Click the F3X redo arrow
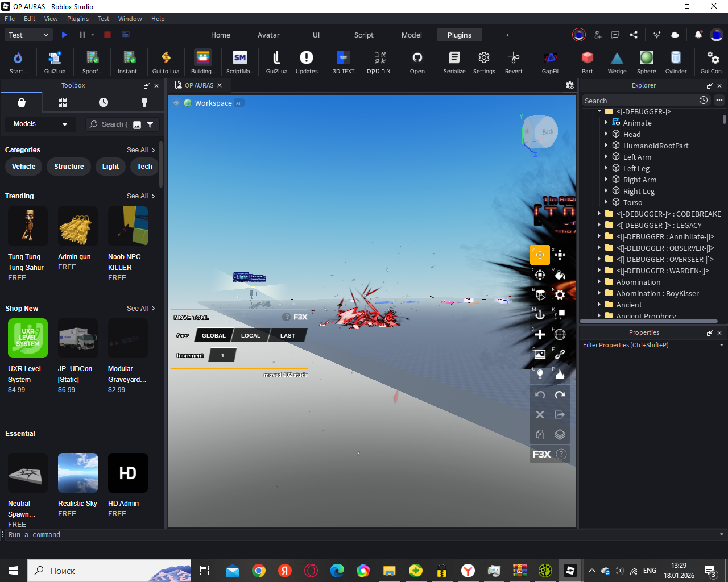The image size is (728, 582). [560, 394]
